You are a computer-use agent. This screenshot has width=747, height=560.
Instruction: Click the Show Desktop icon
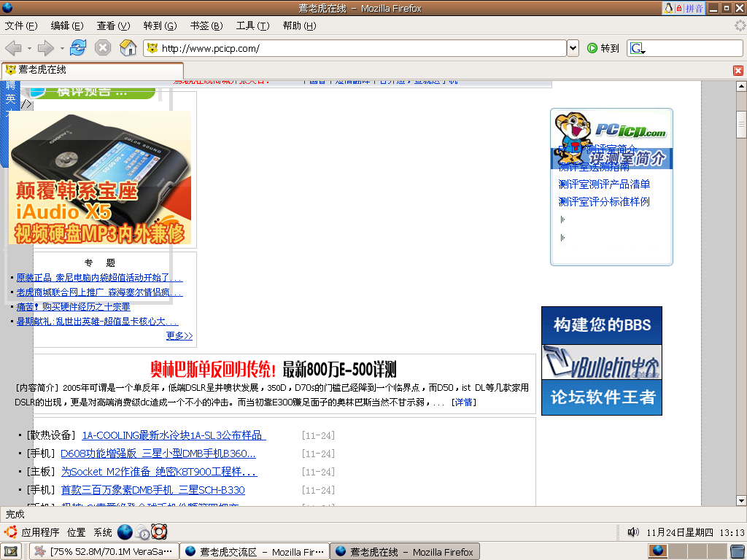pos(10,551)
